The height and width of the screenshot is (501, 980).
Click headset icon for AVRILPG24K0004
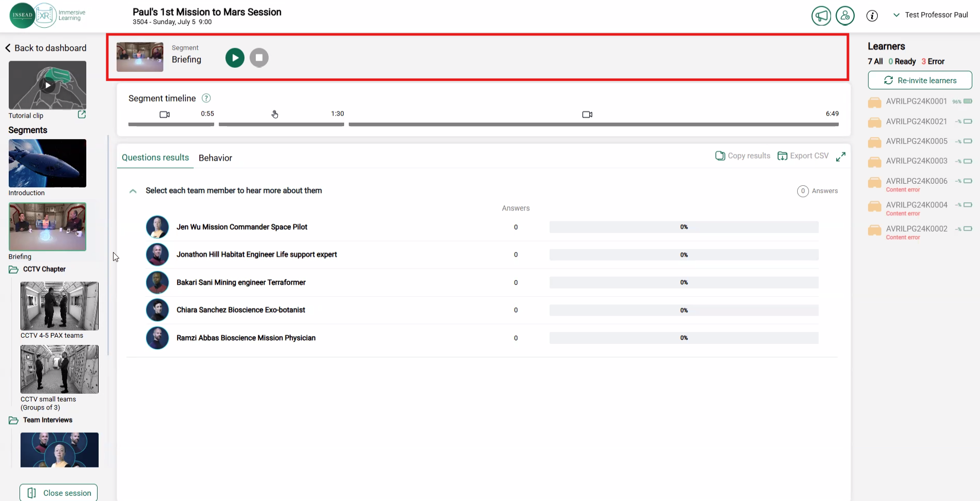[x=875, y=206]
